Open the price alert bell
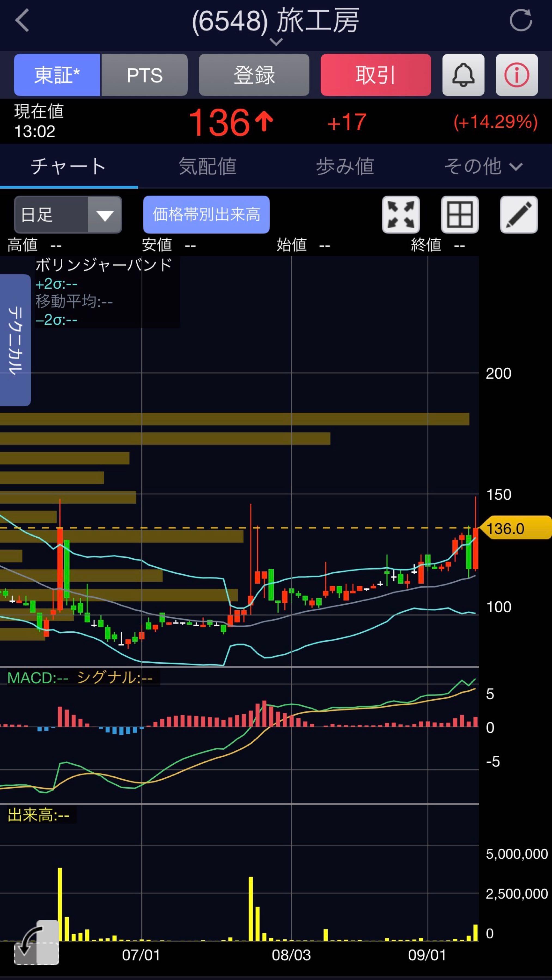 (x=463, y=75)
